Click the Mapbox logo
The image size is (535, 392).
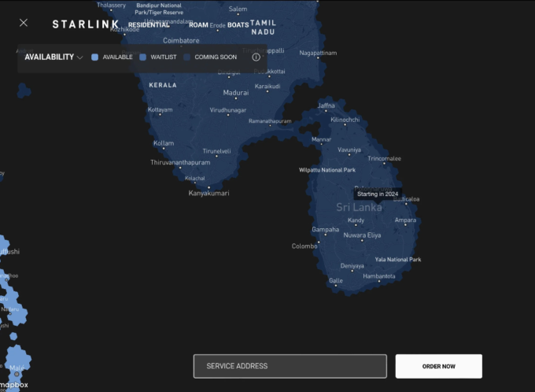16,384
